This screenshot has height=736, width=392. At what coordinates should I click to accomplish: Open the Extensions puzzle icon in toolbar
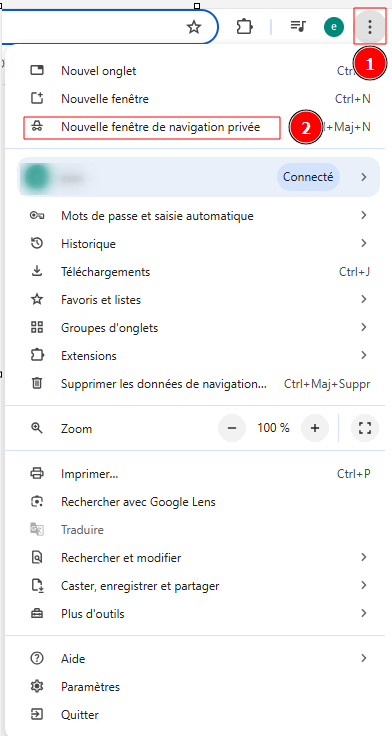click(x=244, y=27)
